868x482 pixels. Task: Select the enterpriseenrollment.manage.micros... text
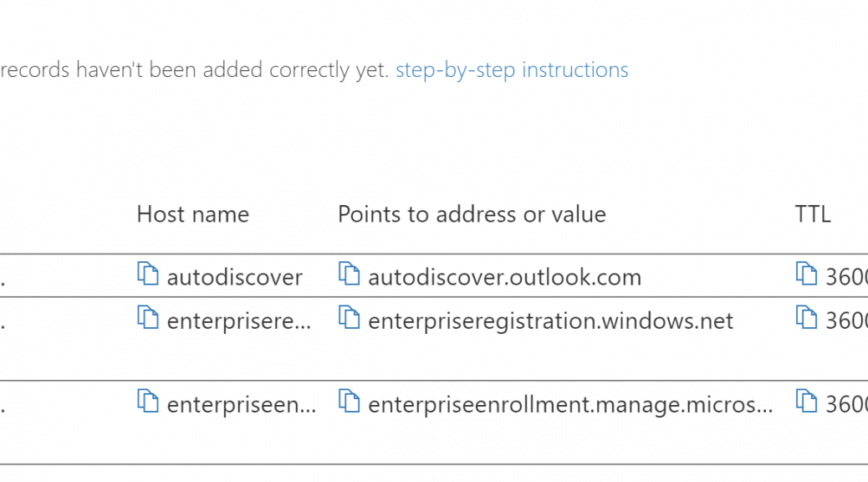click(x=571, y=405)
